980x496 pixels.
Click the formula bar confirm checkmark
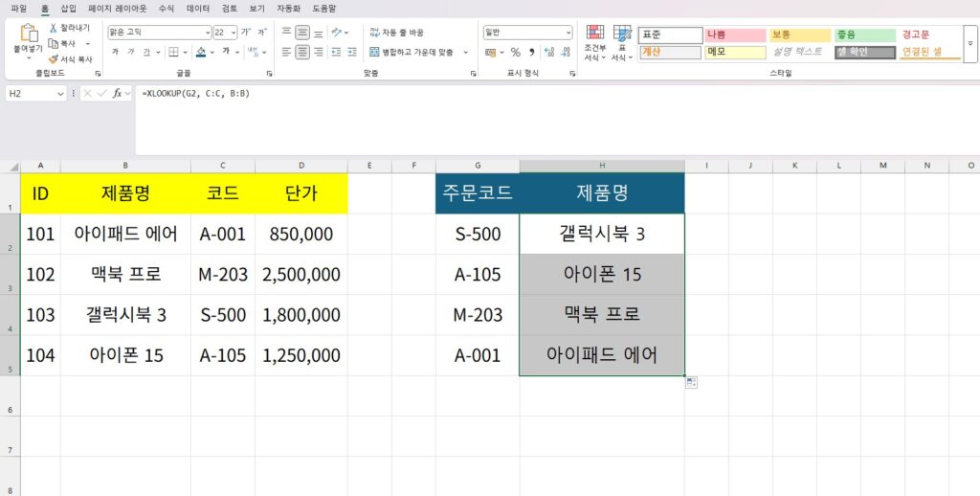[x=101, y=93]
